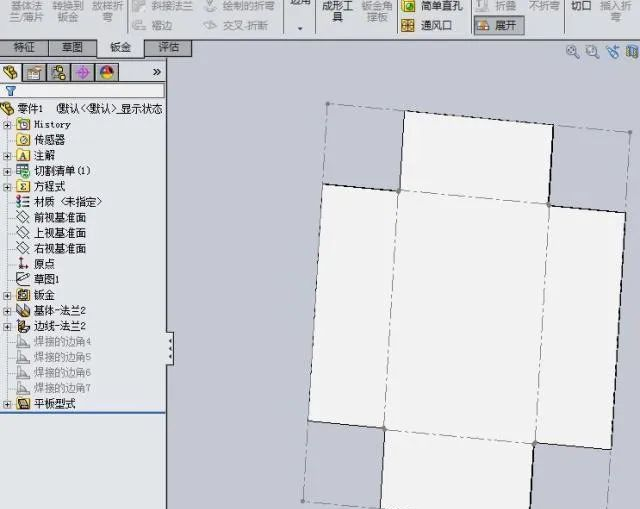Open the DimXpertManager tab icon
Image resolution: width=640 pixels, height=509 pixels.
point(82,73)
